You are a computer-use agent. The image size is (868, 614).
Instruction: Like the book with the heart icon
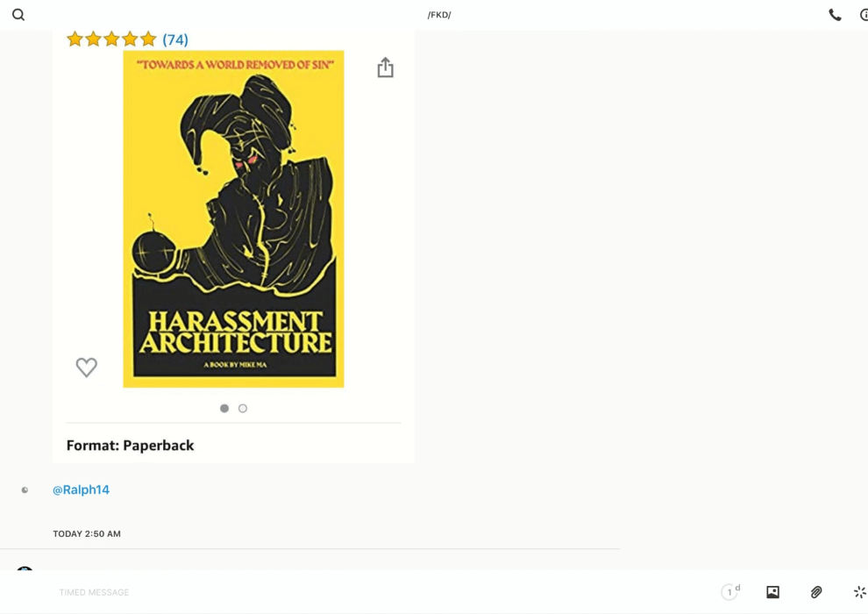(86, 368)
